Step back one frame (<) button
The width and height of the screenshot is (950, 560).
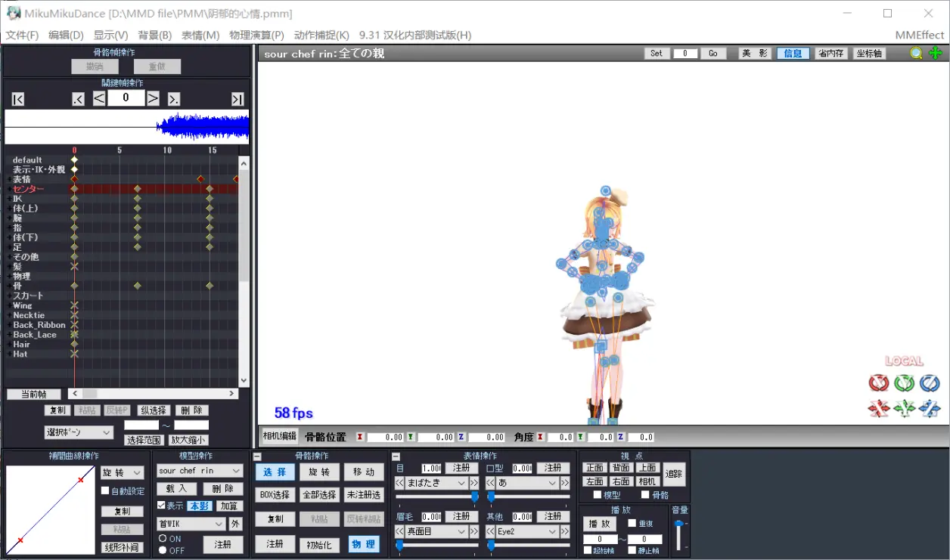pyautogui.click(x=99, y=98)
